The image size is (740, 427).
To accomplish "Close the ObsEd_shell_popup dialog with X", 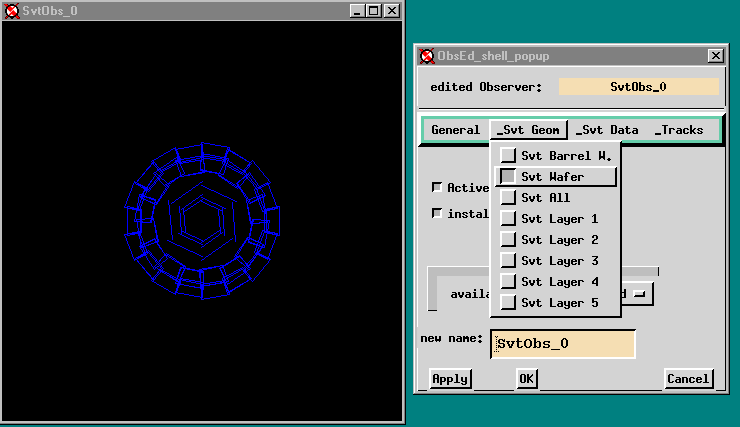I will tap(715, 56).
